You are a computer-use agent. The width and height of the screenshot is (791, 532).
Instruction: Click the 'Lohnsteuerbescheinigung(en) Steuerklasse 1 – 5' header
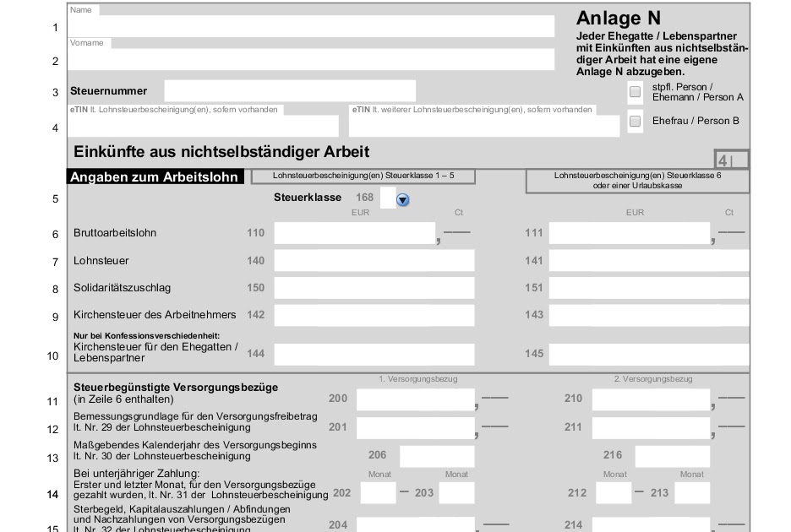pos(363,176)
